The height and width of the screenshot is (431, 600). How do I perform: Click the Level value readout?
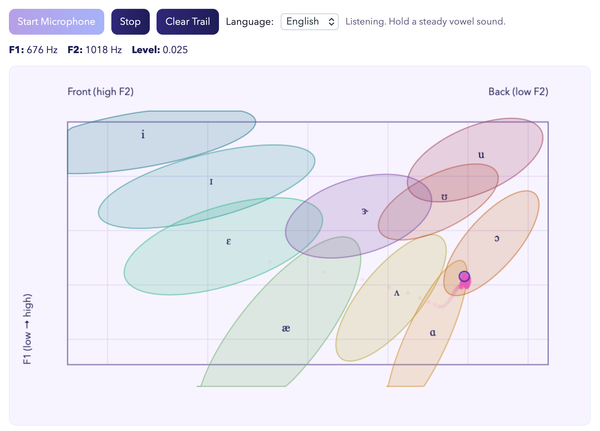click(x=160, y=49)
